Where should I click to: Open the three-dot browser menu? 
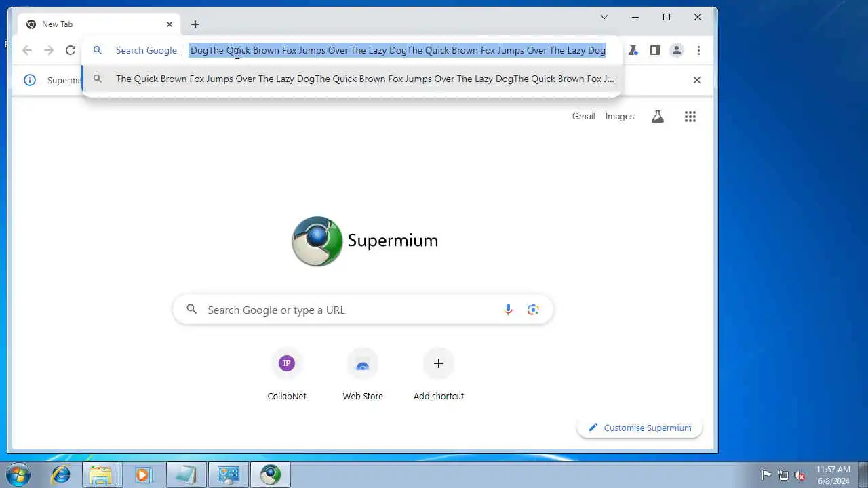tap(698, 50)
